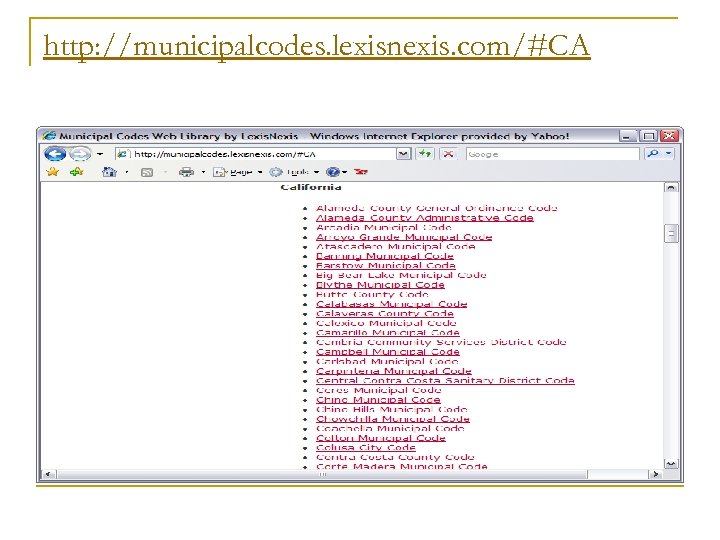Screen dimensions: 720x540
Task: Click the browser Back arrow button
Action: (x=55, y=153)
